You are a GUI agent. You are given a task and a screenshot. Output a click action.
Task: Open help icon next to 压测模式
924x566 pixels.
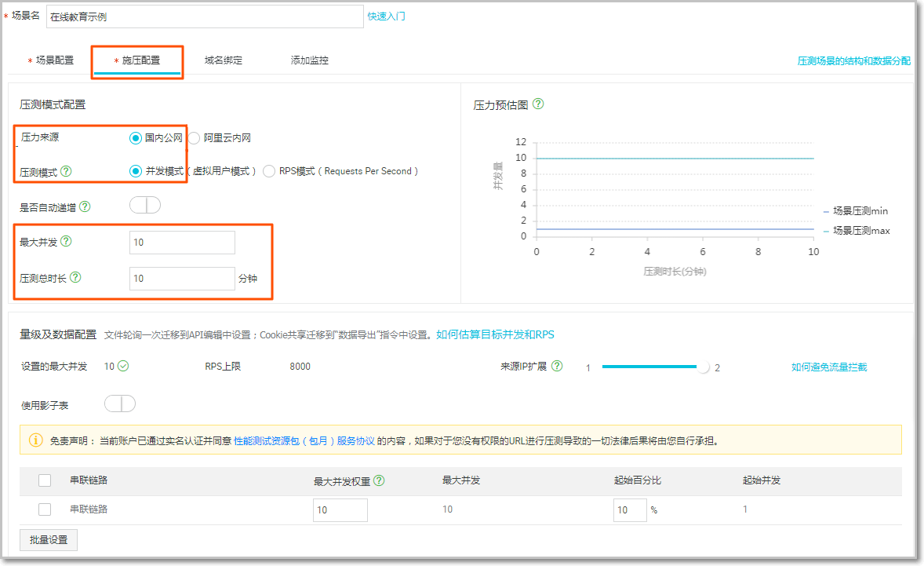pyautogui.click(x=66, y=171)
